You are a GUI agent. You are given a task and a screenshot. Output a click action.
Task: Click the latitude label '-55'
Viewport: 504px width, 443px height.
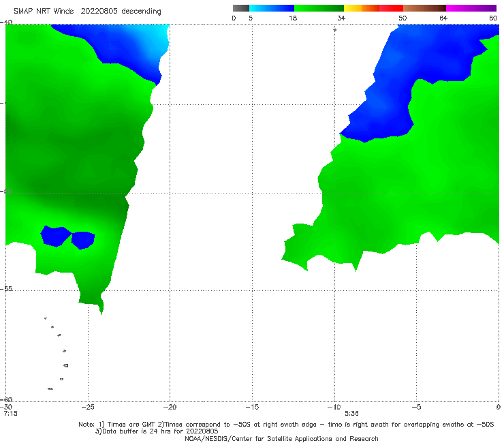pyautogui.click(x=6, y=288)
